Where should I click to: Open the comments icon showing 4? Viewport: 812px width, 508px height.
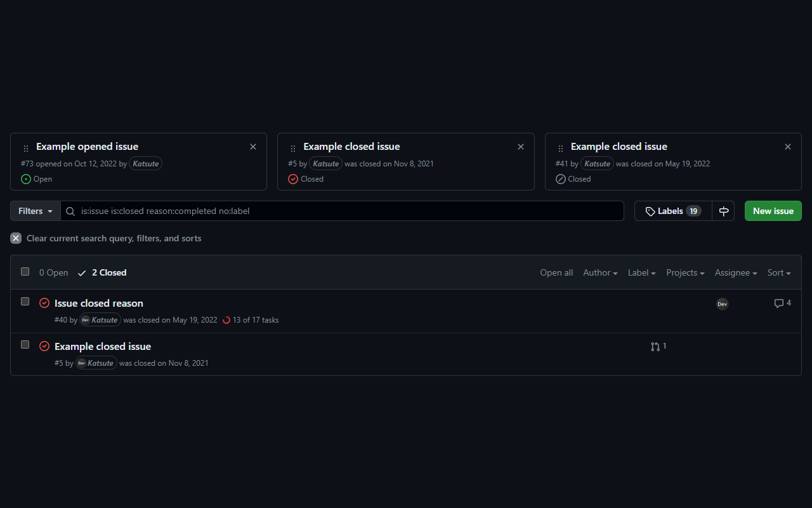[779, 304]
